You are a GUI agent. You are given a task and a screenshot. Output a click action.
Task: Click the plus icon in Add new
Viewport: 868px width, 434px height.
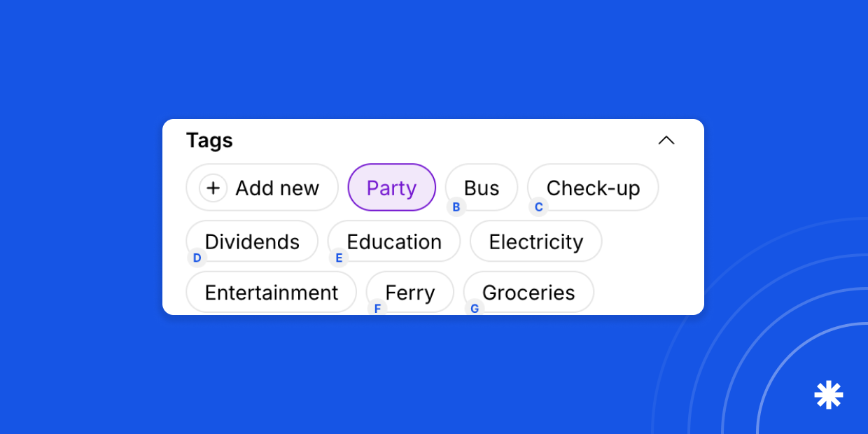click(x=213, y=188)
